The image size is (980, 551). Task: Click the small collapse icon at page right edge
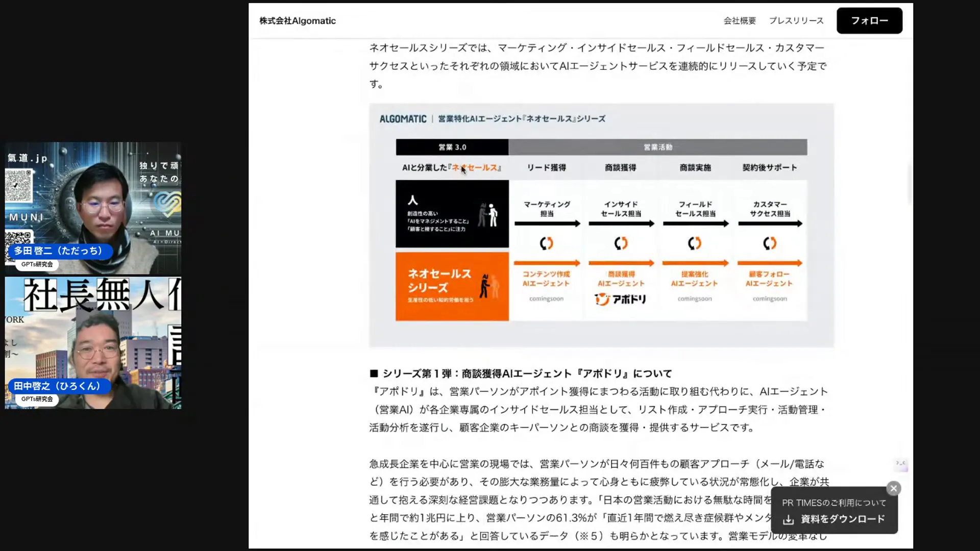click(901, 463)
